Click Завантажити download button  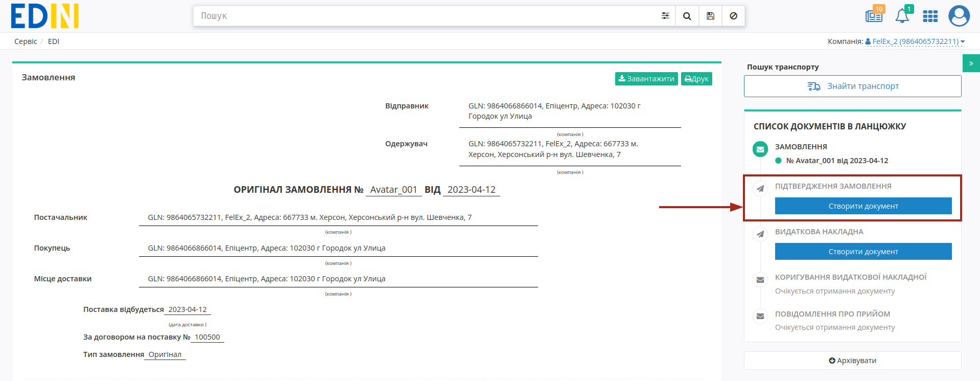pyautogui.click(x=646, y=79)
